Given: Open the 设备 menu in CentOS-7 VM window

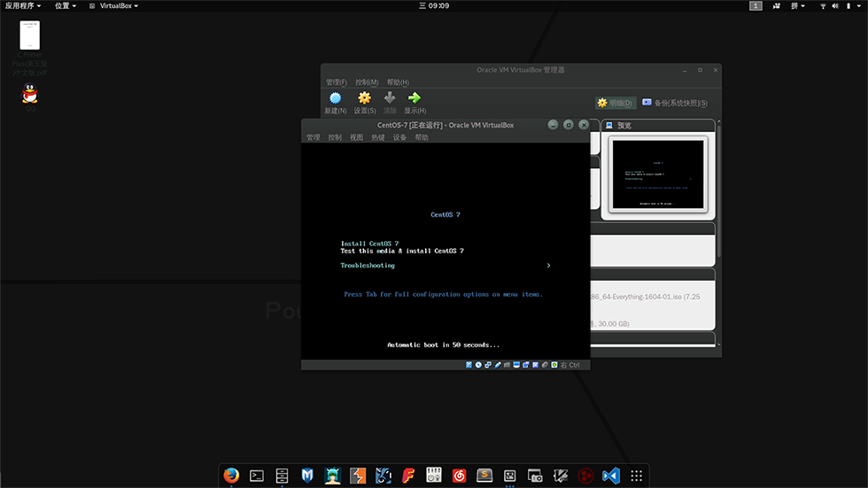Looking at the screenshot, I should pyautogui.click(x=399, y=137).
